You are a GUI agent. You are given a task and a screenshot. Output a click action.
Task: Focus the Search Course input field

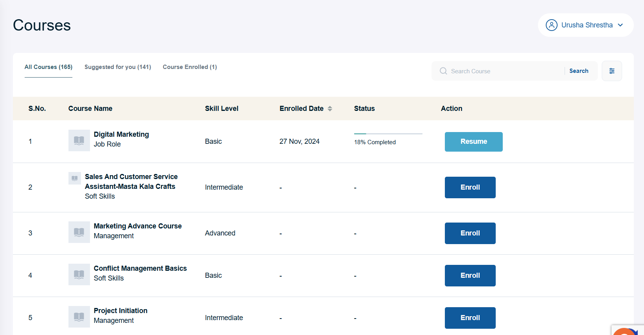(505, 71)
